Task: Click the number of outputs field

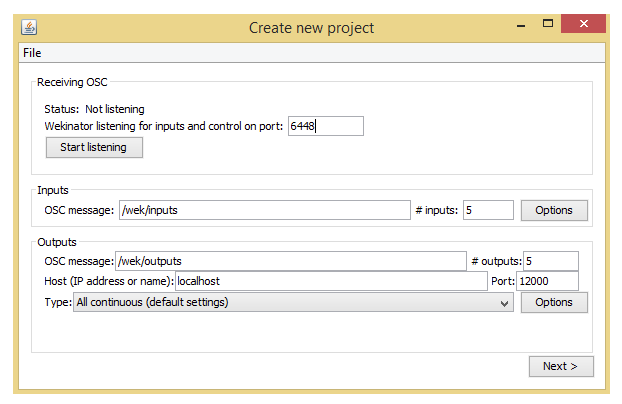Action: (550, 261)
